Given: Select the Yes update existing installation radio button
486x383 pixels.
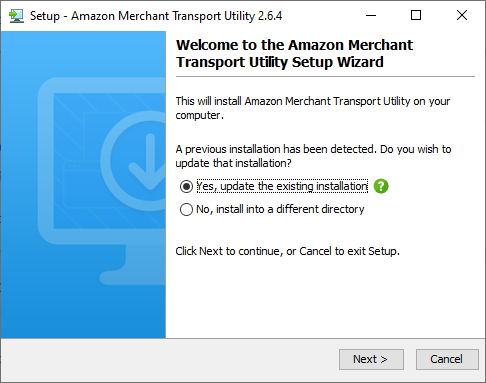Looking at the screenshot, I should coord(186,186).
